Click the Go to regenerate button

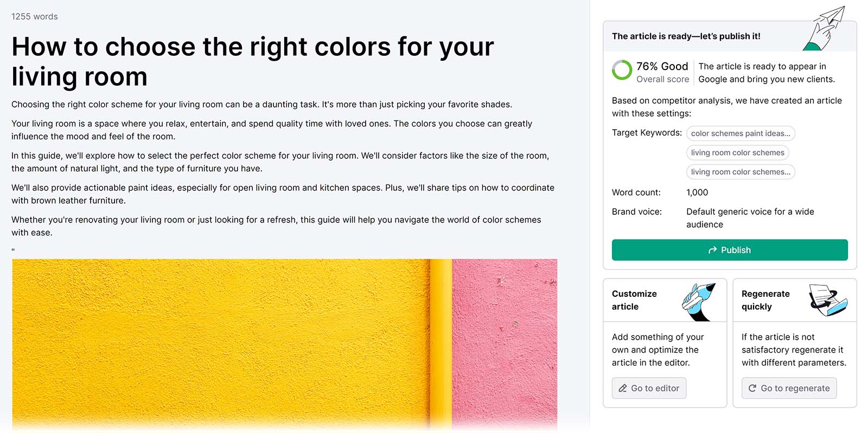789,389
